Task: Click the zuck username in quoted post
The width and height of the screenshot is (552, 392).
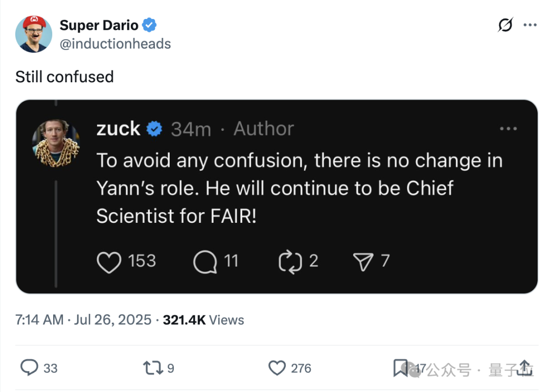Action: pos(118,129)
